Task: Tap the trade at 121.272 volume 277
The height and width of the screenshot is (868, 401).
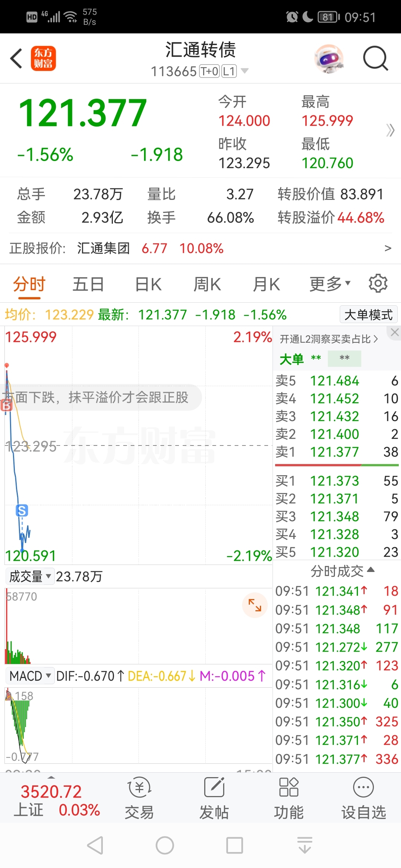Action: (337, 647)
